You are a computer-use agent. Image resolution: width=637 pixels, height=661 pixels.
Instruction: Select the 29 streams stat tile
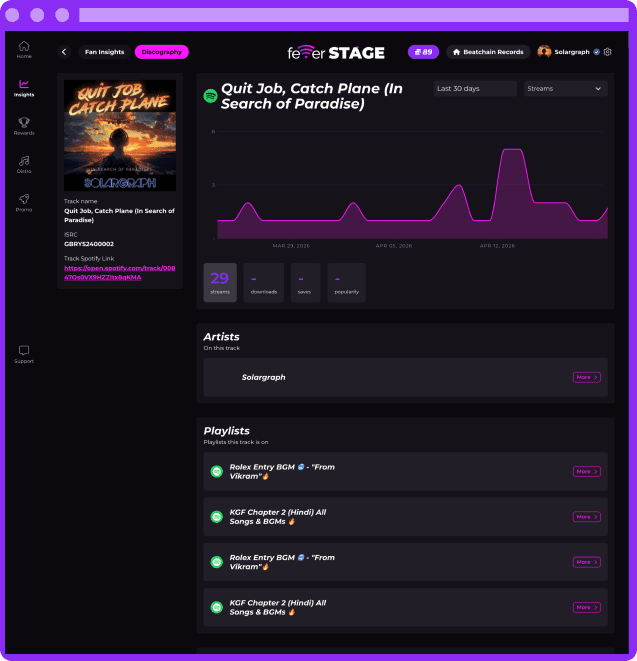pos(220,282)
